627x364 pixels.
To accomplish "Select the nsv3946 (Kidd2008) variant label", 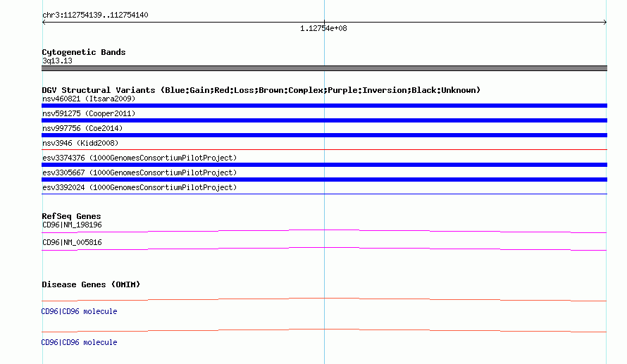I will pyautogui.click(x=80, y=143).
